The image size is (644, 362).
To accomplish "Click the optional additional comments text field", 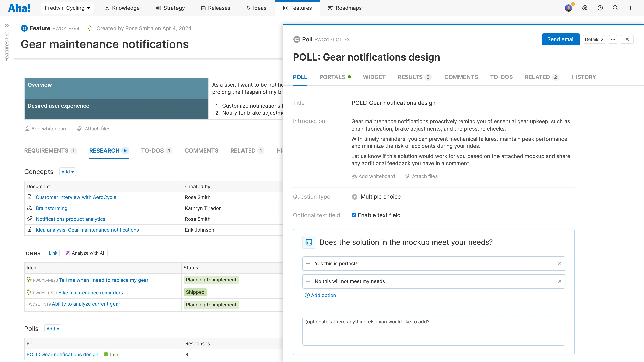I will (x=433, y=331).
